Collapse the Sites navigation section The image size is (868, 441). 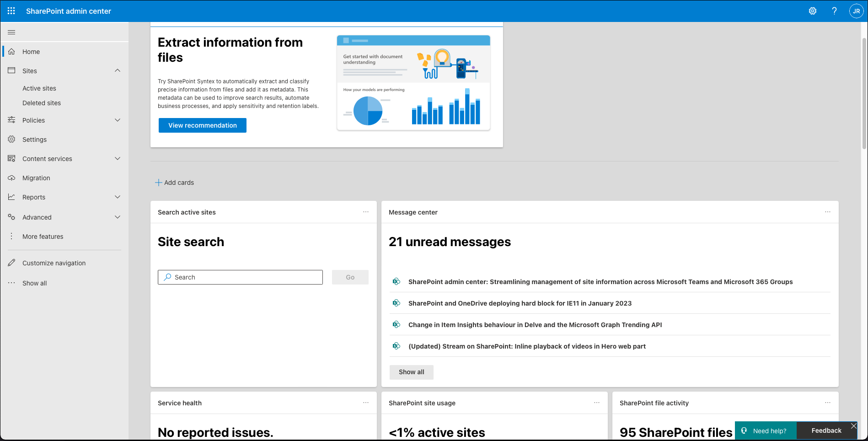point(118,70)
